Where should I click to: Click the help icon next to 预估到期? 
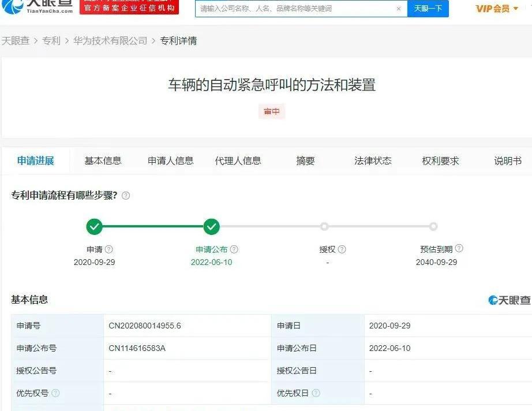(x=459, y=248)
